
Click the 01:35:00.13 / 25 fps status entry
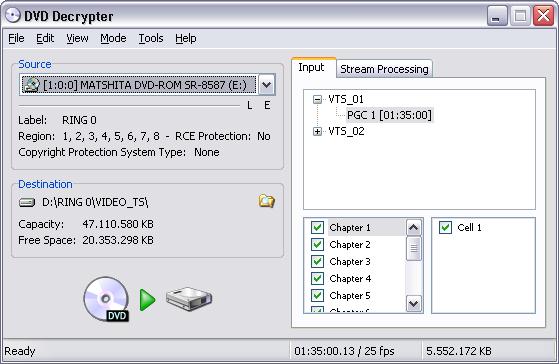tap(344, 351)
